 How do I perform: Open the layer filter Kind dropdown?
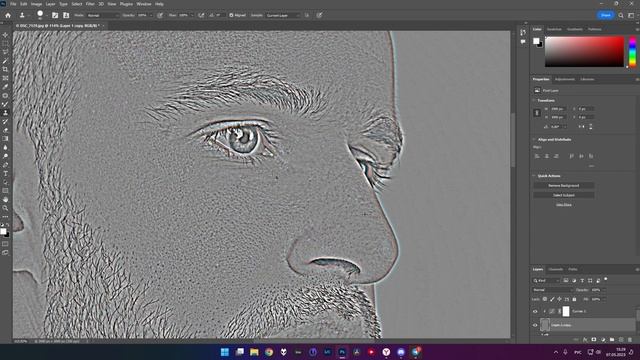tap(546, 280)
